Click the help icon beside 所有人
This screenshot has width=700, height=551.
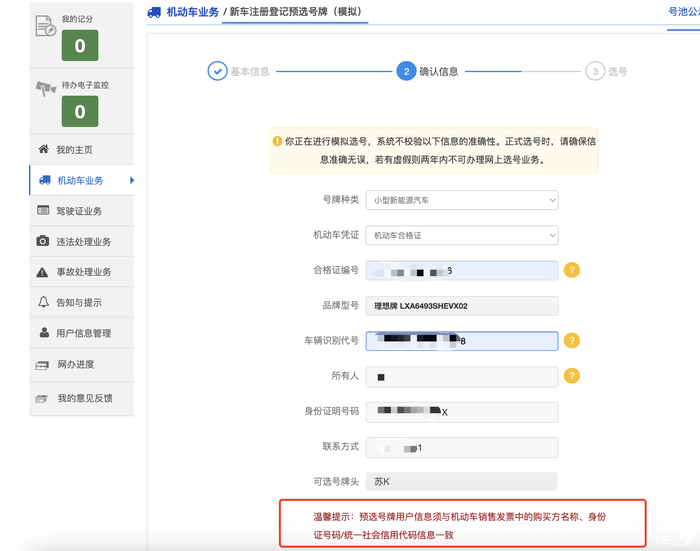click(572, 376)
